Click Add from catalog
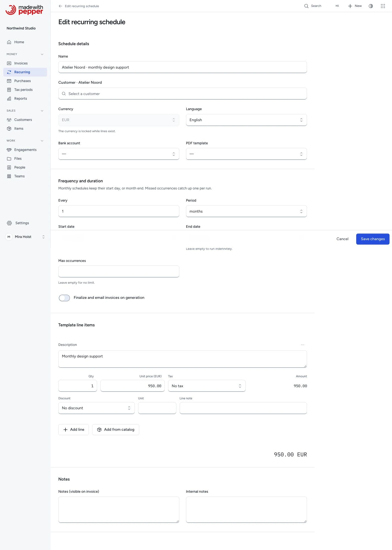Viewport: 392px width, 550px height. 116,430
